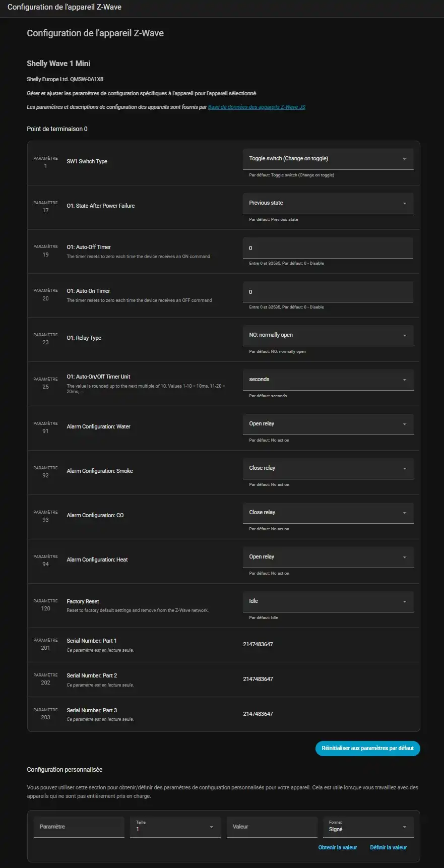
Task: Expand the Alarm Configuration: Heat dropdown
Action: 328,557
